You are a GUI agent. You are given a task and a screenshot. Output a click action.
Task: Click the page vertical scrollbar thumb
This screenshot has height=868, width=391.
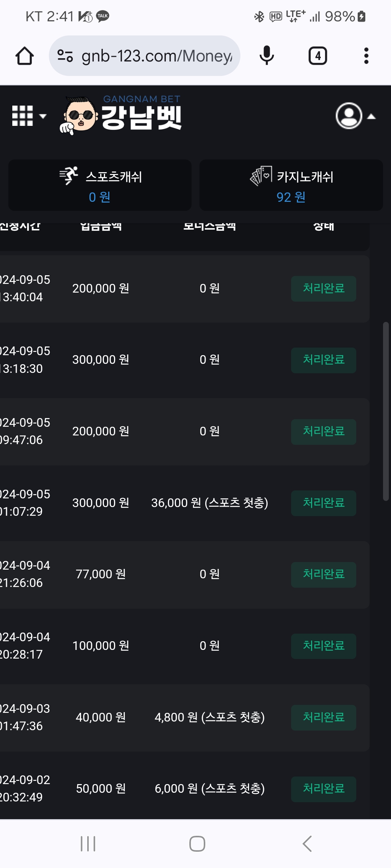(x=386, y=411)
